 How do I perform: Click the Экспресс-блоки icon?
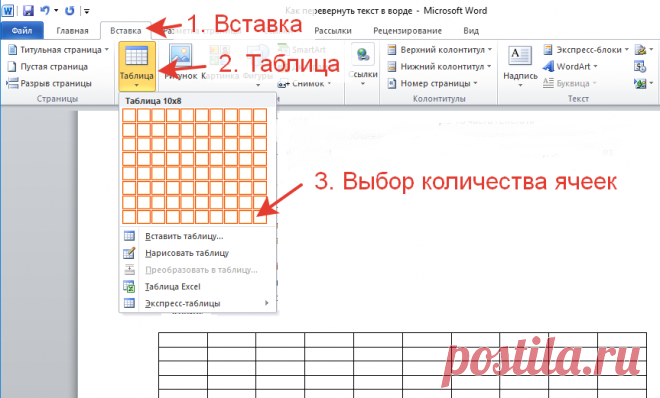(x=548, y=50)
